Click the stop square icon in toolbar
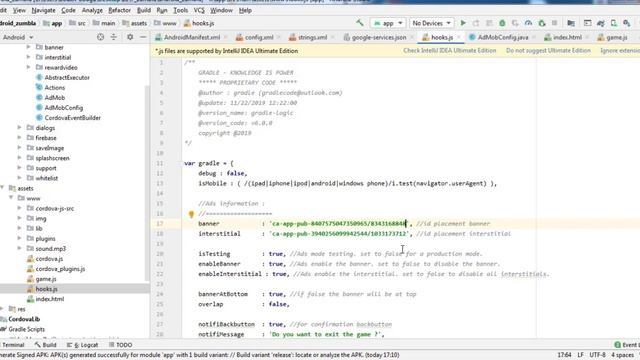This screenshot has height=360, width=640. point(554,23)
